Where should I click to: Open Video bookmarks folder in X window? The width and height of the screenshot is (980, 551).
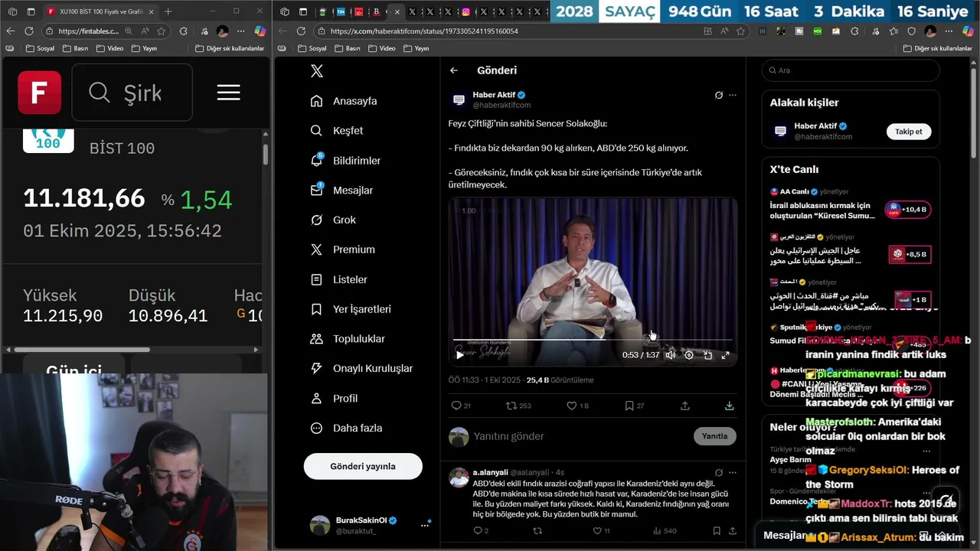(x=382, y=48)
